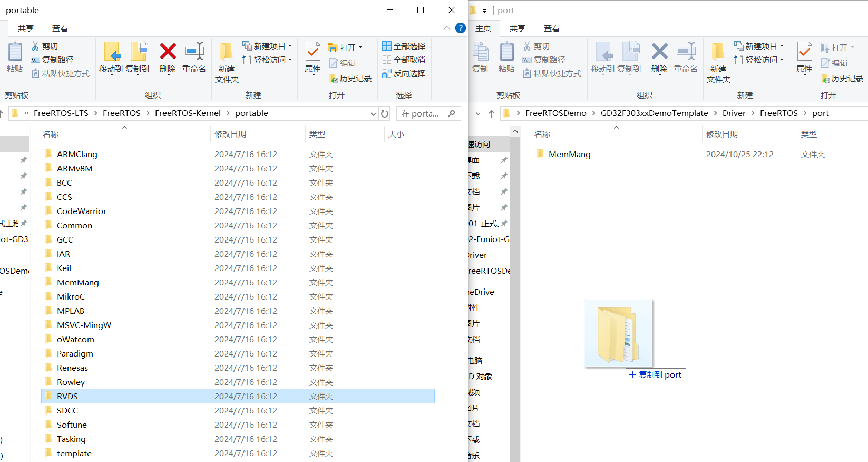
Task: Click the blue help question mark icon
Action: (x=461, y=28)
